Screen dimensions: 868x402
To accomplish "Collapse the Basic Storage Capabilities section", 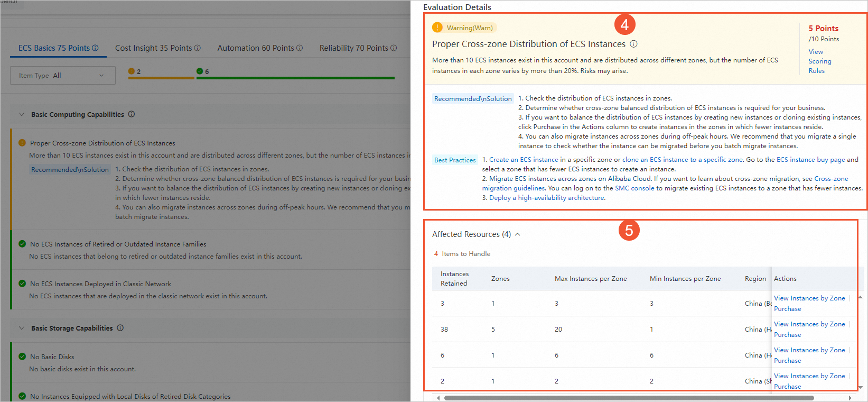I will [x=22, y=328].
